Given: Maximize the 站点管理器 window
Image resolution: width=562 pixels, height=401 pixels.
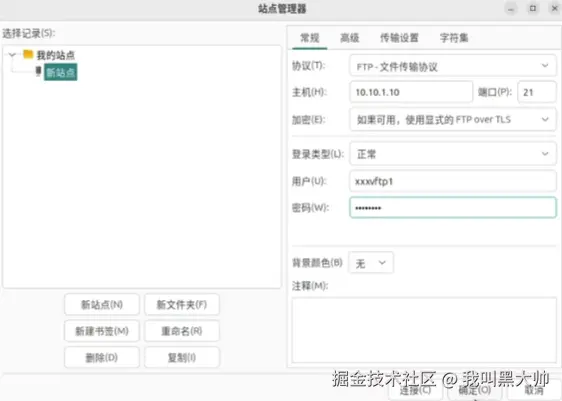Looking at the screenshot, I should (x=533, y=8).
